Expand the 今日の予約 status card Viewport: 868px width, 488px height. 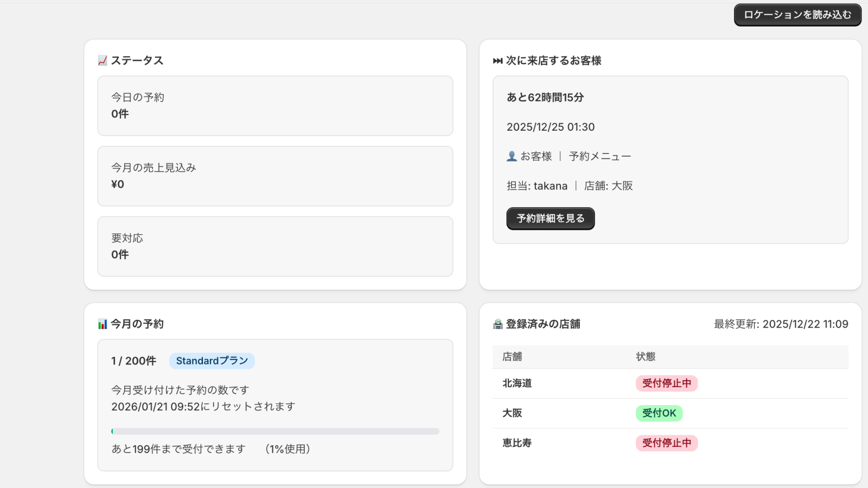point(275,106)
